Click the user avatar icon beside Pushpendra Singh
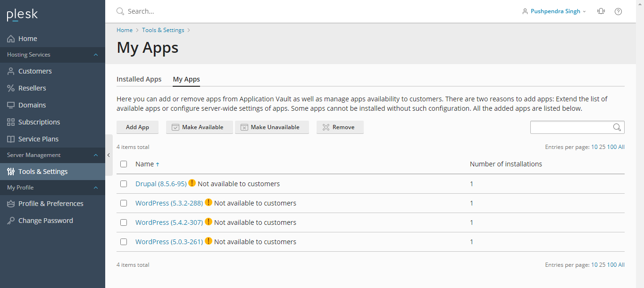This screenshot has width=644, height=288. point(525,11)
